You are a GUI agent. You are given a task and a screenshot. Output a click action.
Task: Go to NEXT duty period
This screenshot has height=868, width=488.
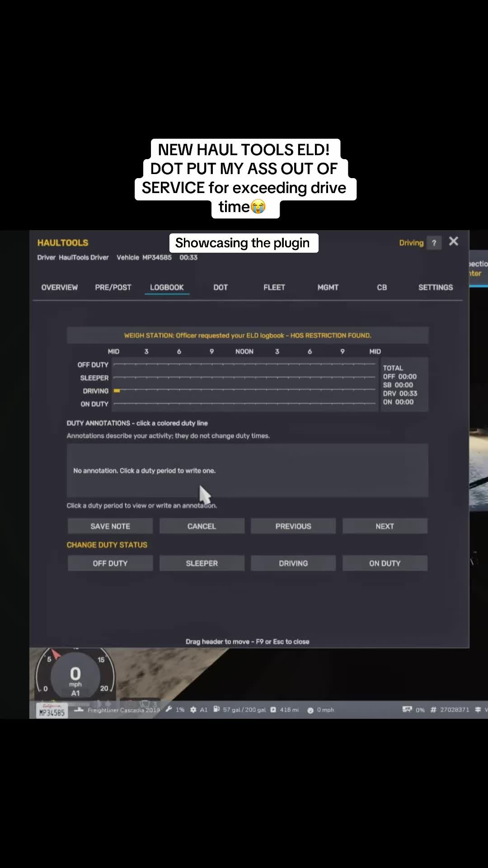(385, 526)
